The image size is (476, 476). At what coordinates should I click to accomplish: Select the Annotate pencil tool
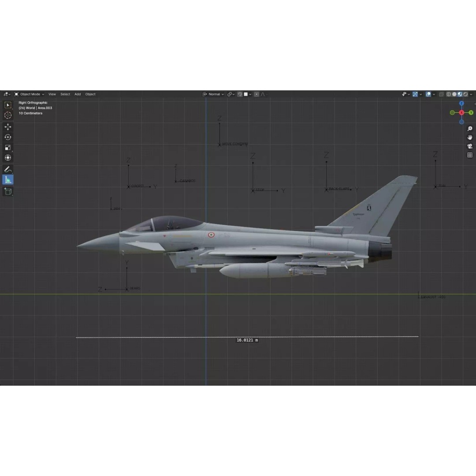click(x=8, y=169)
